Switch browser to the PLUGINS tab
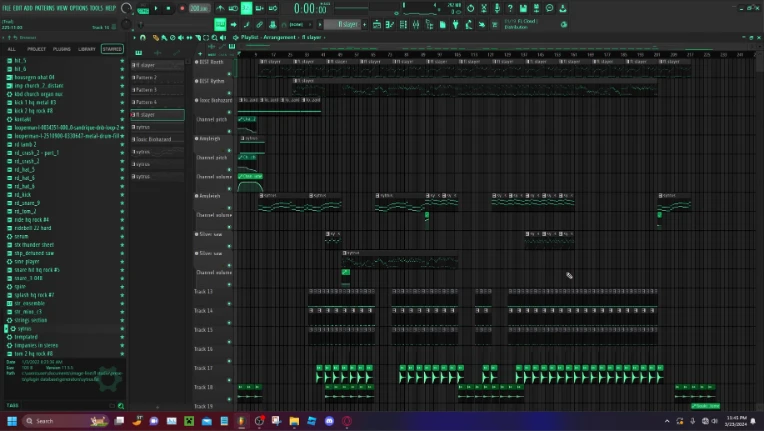The width and height of the screenshot is (764, 431). click(x=61, y=49)
